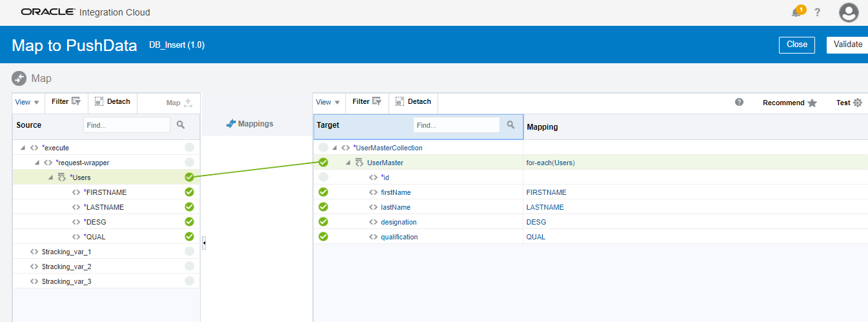The image size is (868, 322).
Task: Click the element icon beside *id
Action: coord(373,177)
